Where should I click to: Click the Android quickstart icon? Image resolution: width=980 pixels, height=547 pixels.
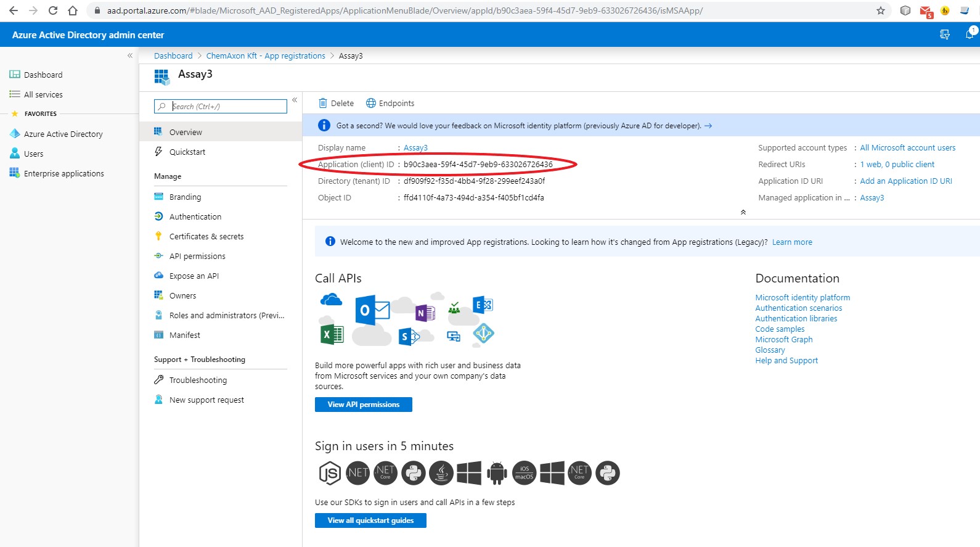[x=497, y=473]
